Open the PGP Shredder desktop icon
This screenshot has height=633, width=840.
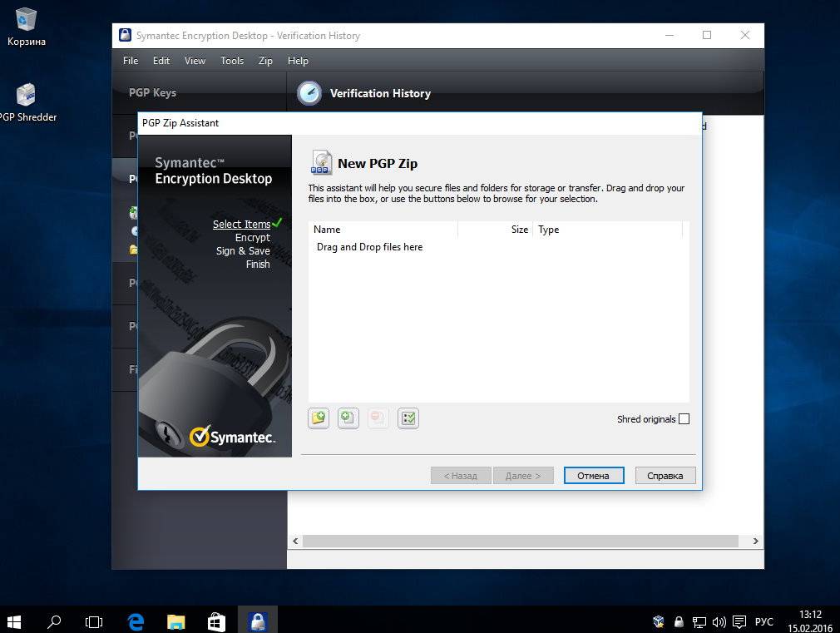(27, 103)
